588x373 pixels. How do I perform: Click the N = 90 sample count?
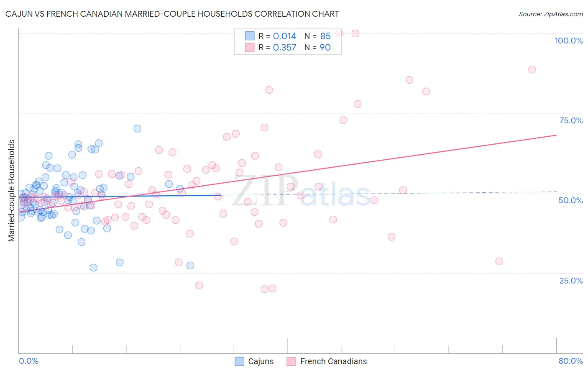tap(317, 47)
